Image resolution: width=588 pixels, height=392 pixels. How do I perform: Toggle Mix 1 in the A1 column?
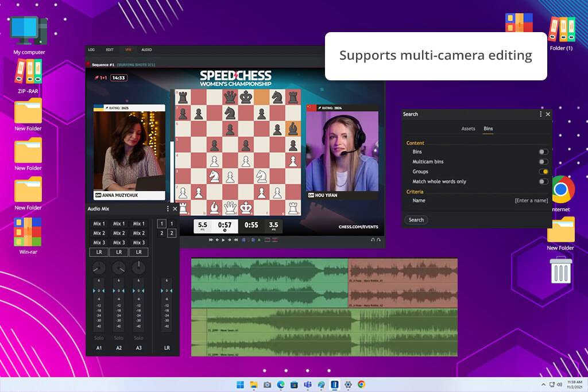pos(99,223)
